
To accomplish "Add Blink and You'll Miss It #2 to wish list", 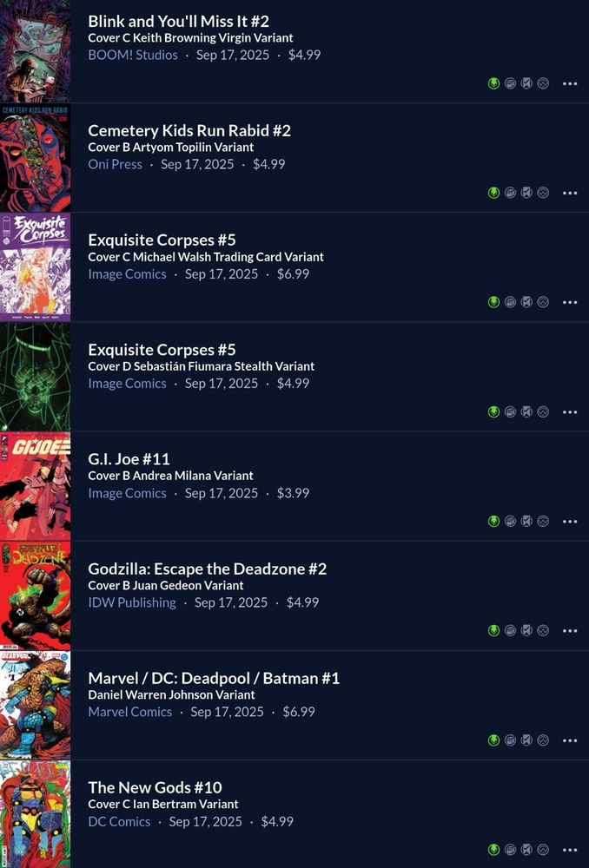I will coord(543,83).
